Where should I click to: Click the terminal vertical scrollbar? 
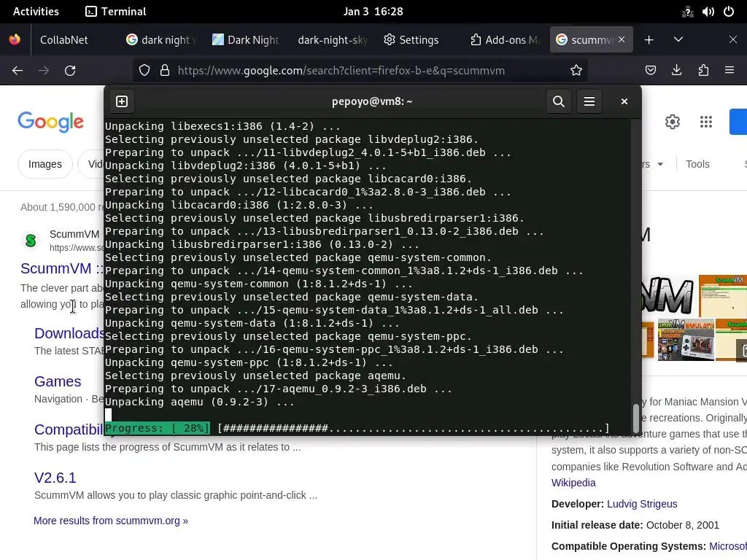635,418
